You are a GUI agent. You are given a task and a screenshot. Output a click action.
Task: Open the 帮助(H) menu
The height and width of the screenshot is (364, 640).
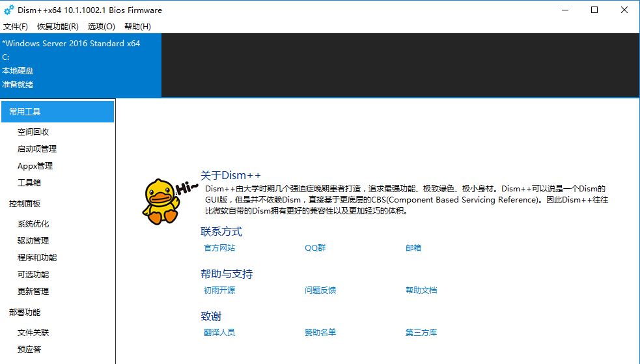tap(137, 27)
